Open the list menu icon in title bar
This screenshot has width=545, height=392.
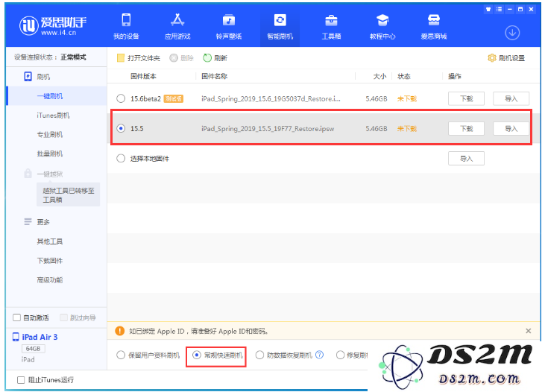pyautogui.click(x=499, y=10)
